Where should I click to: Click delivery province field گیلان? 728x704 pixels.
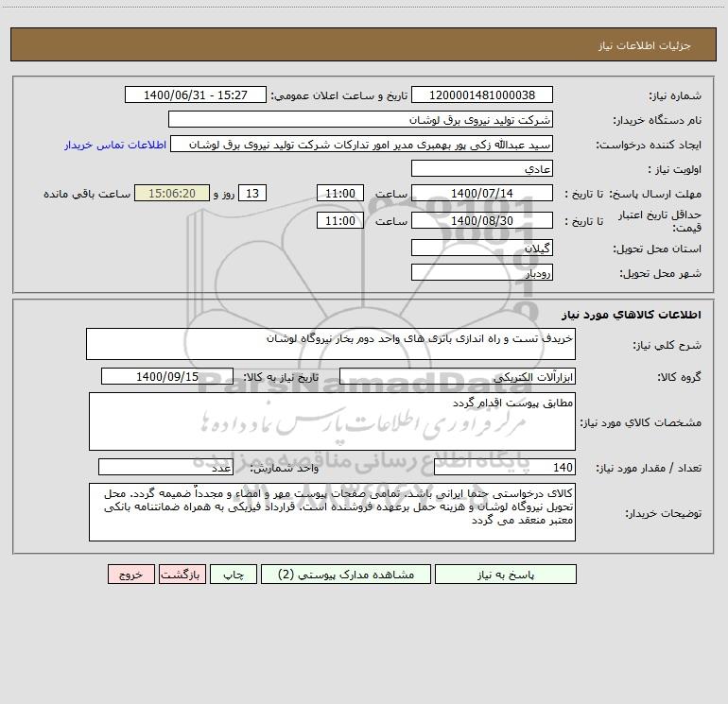click(482, 248)
